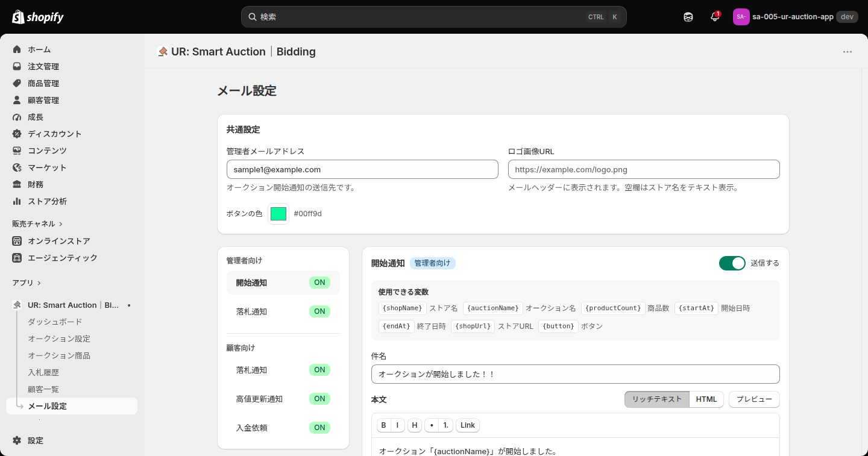The image size is (868, 456).
Task: Insert a Link from the editor toolbar
Action: point(468,425)
